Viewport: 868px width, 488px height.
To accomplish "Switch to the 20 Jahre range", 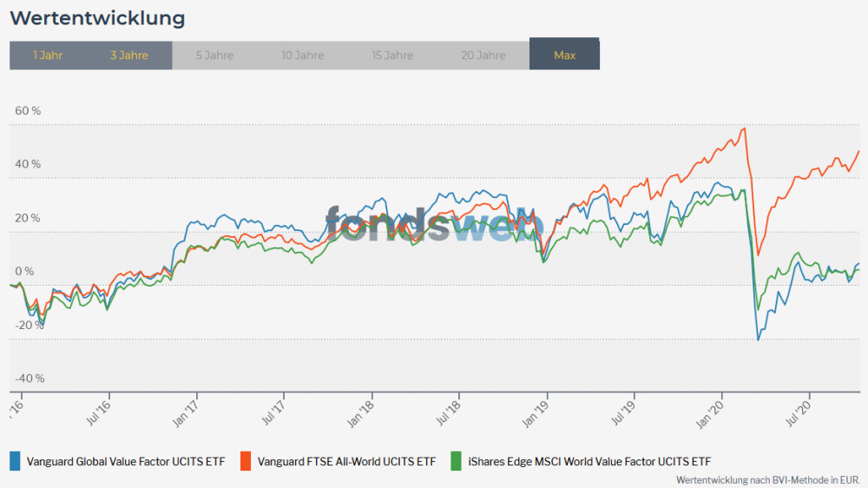I will tap(483, 55).
